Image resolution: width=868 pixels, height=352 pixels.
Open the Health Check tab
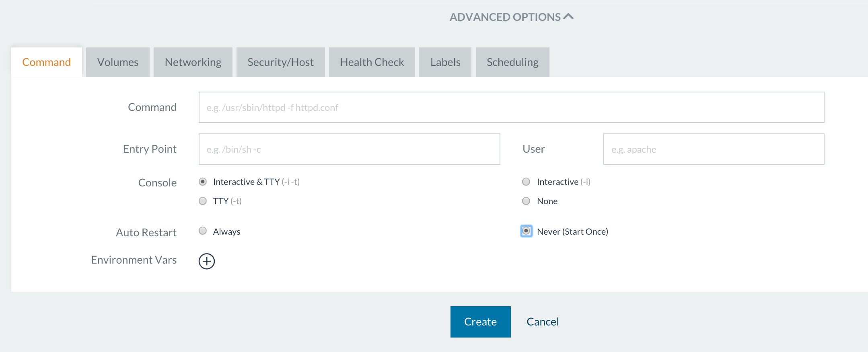[372, 62]
